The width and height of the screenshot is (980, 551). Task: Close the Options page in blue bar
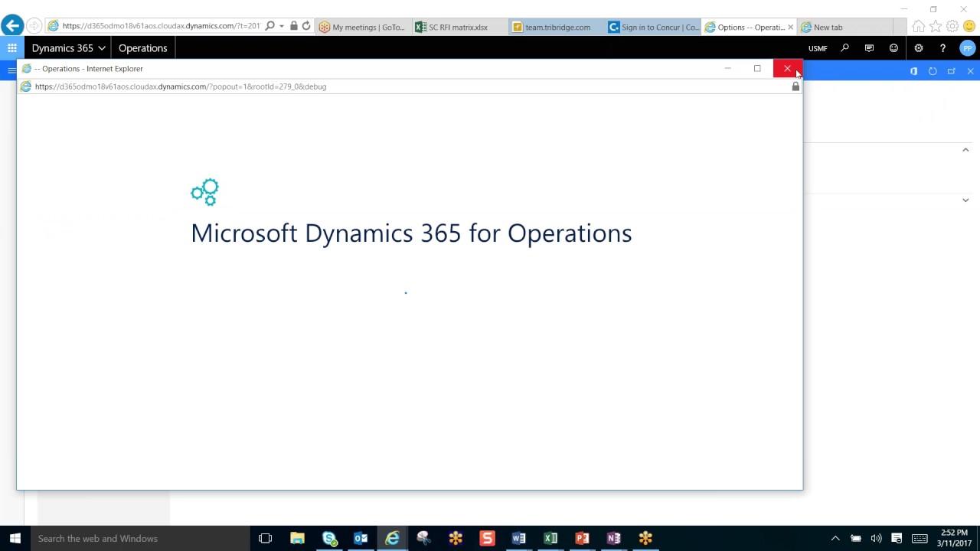(x=970, y=71)
